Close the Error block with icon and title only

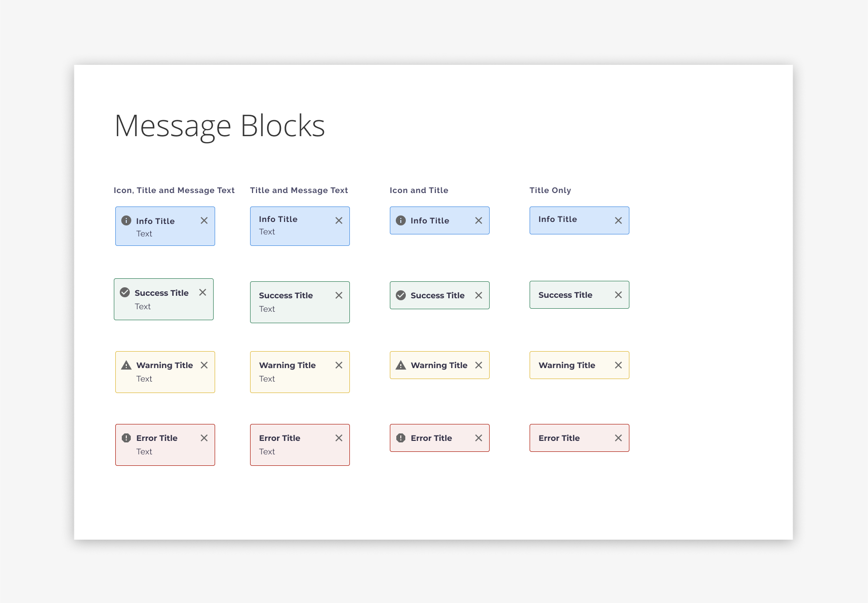click(x=479, y=438)
